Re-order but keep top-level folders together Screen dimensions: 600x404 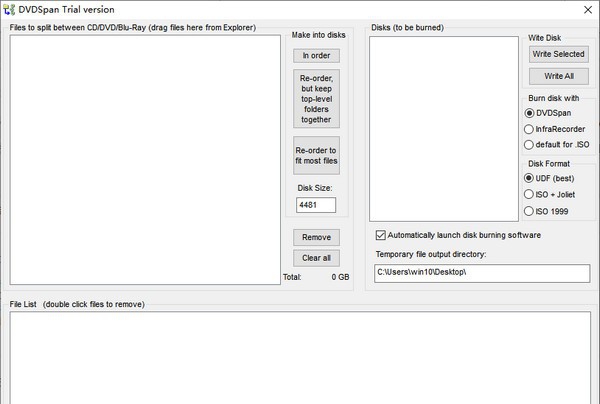point(316,98)
